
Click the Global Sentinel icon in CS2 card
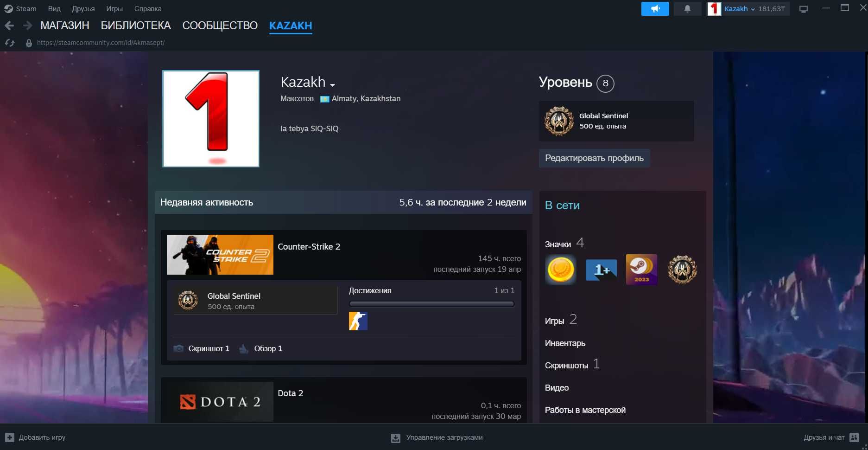coord(188,301)
